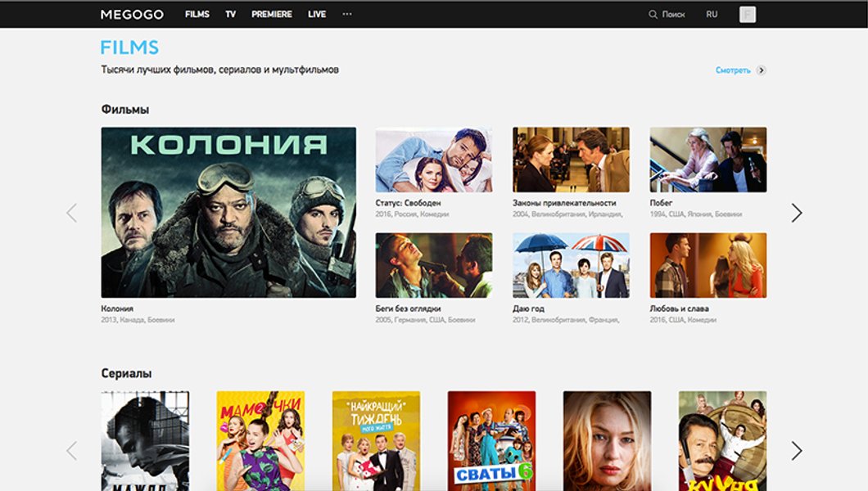Viewport: 868px width, 491px height.
Task: Open the LIVE menu item
Action: coord(316,15)
